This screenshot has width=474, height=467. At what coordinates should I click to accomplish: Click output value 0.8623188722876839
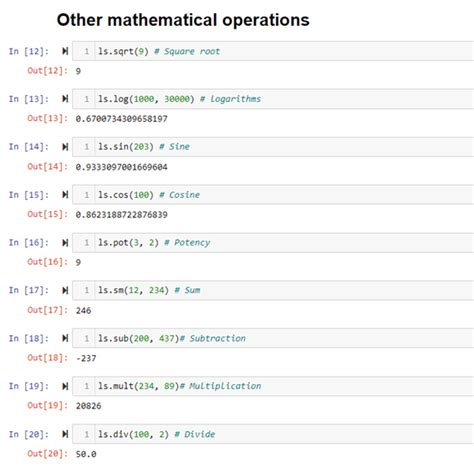121,214
